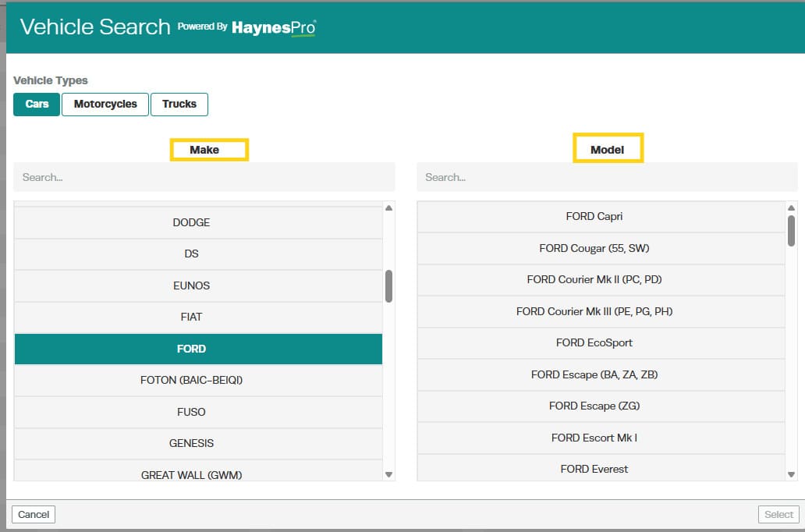Click the Make list scrollbar thumb
The image size is (805, 532).
(388, 286)
